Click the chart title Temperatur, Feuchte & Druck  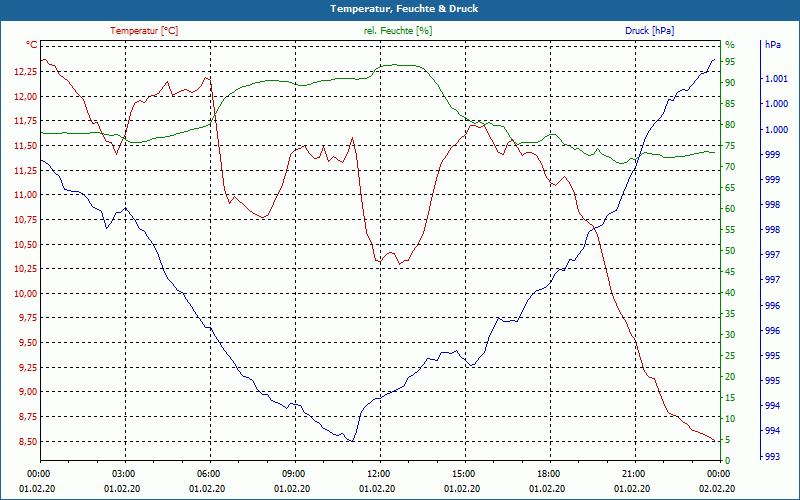pos(404,9)
